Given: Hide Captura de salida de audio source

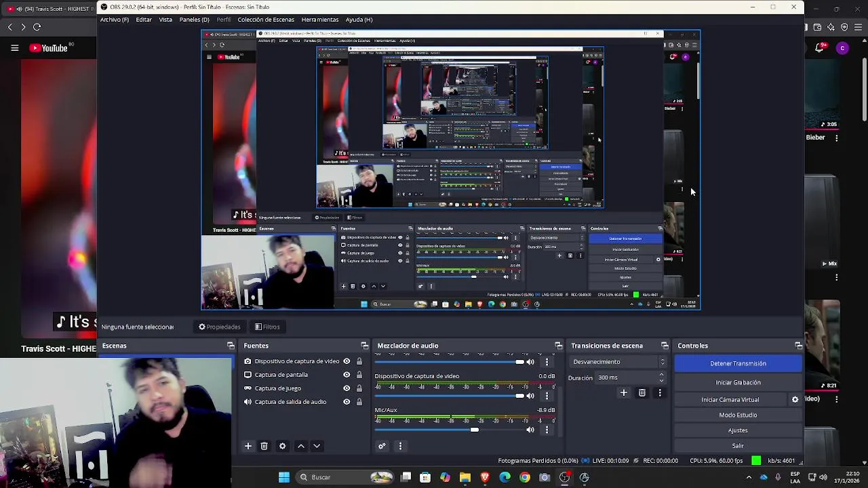Looking at the screenshot, I should (x=347, y=402).
